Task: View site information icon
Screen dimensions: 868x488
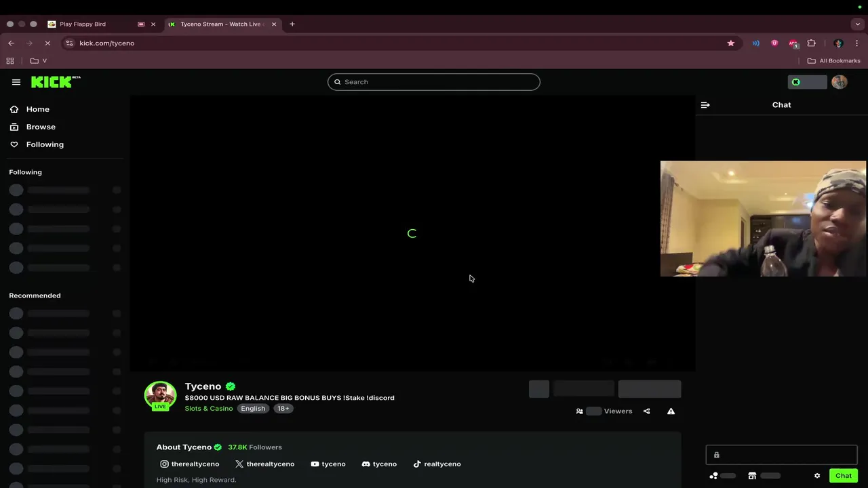Action: point(69,43)
